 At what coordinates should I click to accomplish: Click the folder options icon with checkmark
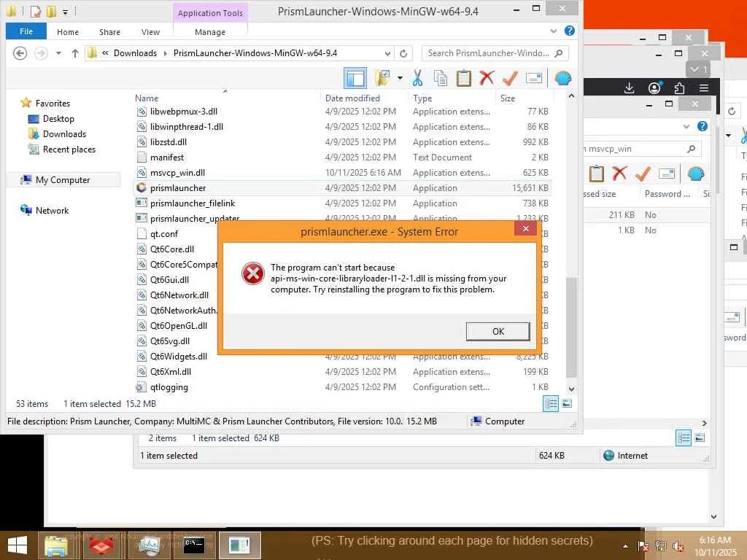click(382, 78)
